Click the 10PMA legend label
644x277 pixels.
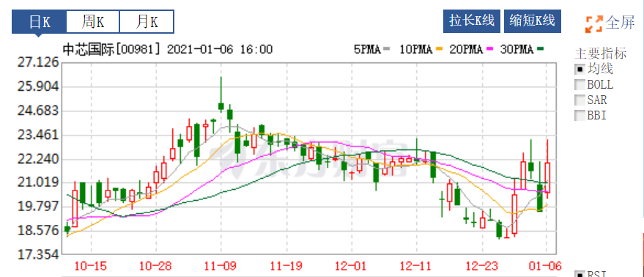point(416,50)
